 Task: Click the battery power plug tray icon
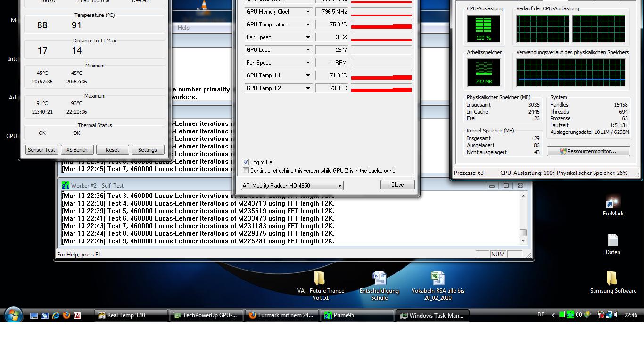coord(601,315)
